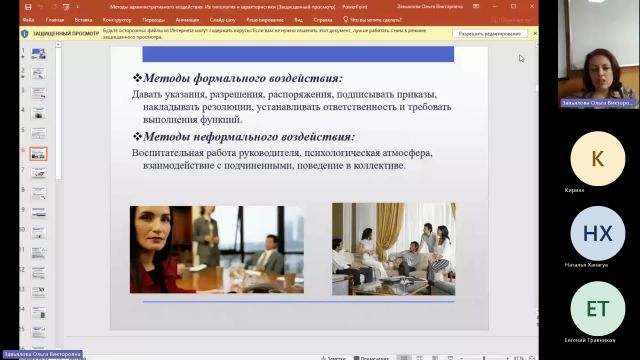Click paragraph starting 'Воспитательная работа руководителя'
The image size is (640, 360).
click(x=282, y=159)
